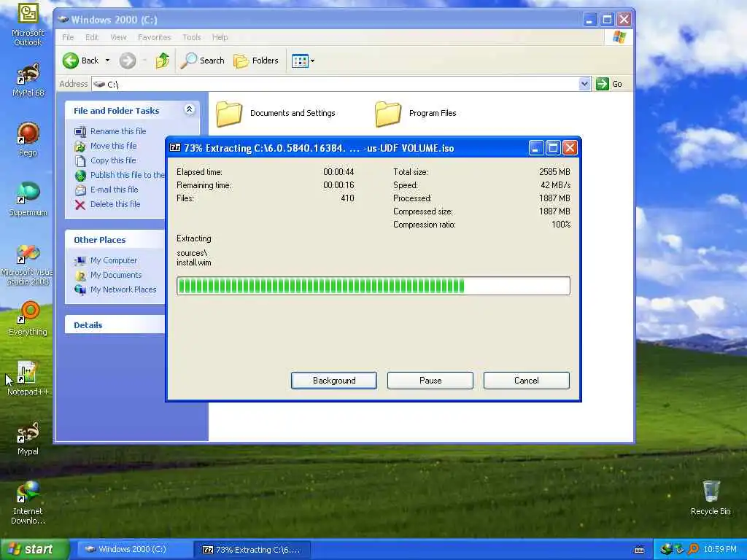The height and width of the screenshot is (560, 747).
Task: Open the Help menu
Action: 220,37
